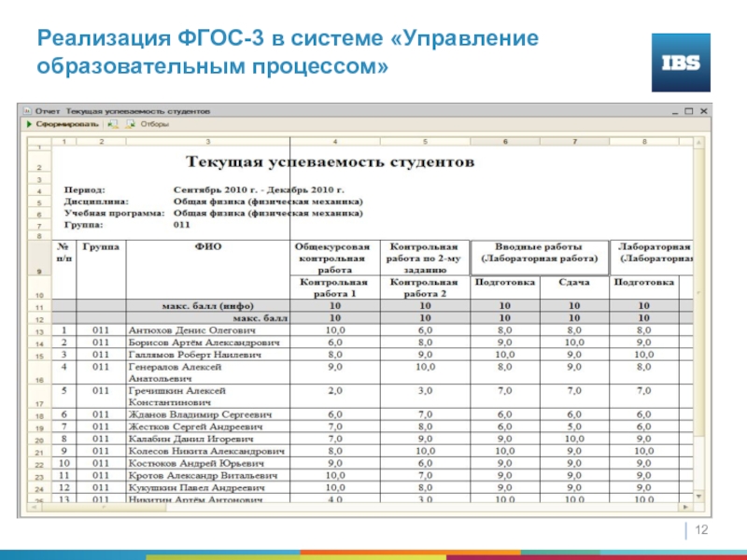Image resolution: width=747 pixels, height=560 pixels.
Task: Click the Сдача subheading cell
Action: (574, 287)
